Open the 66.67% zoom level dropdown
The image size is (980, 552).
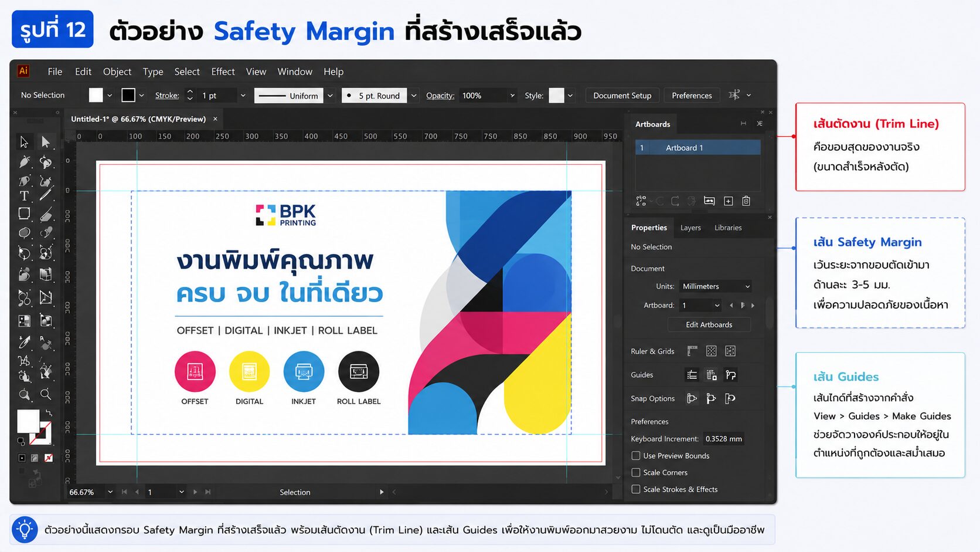(x=110, y=492)
